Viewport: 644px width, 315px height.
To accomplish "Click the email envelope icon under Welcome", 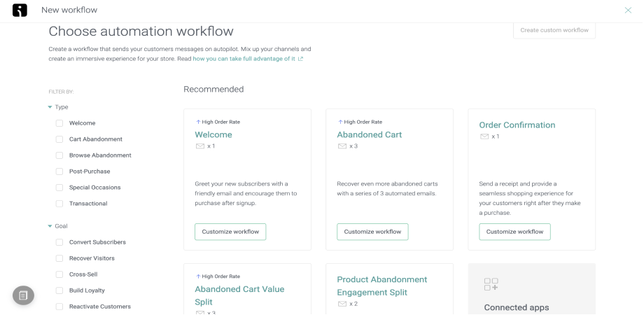I will coord(200,146).
